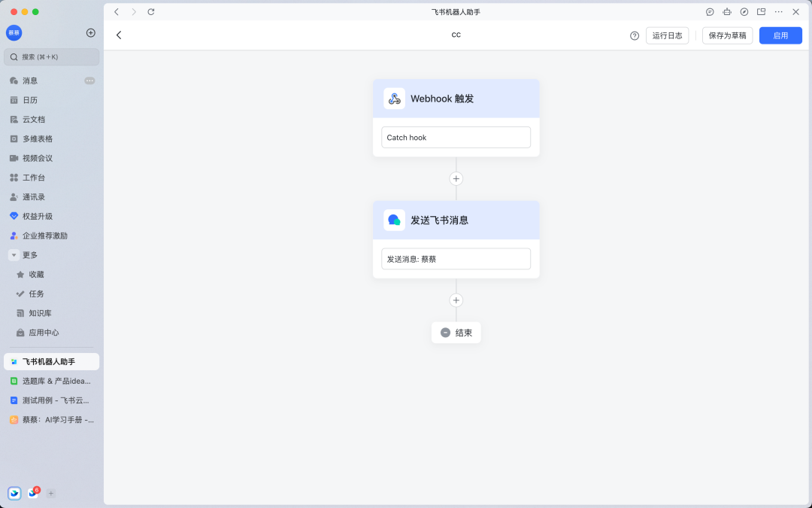This screenshot has height=508, width=812.
Task: Click the flow title CC
Action: pyautogui.click(x=456, y=35)
